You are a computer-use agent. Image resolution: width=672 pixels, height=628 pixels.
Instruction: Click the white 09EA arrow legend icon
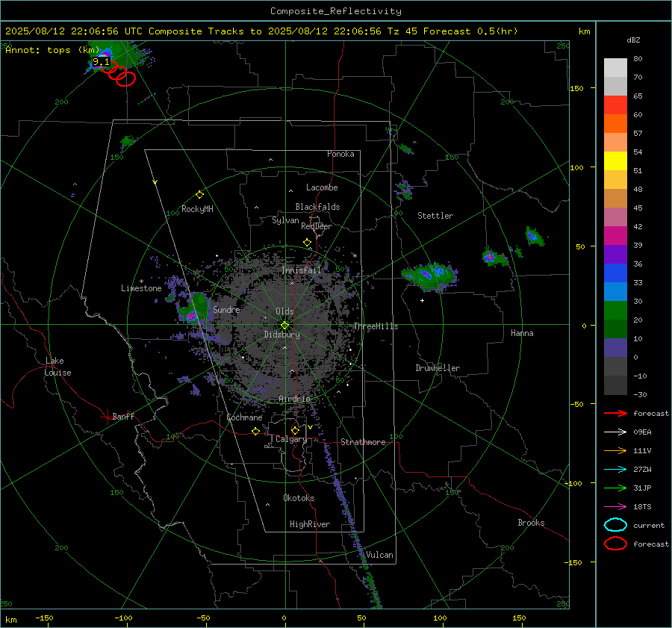(x=615, y=432)
